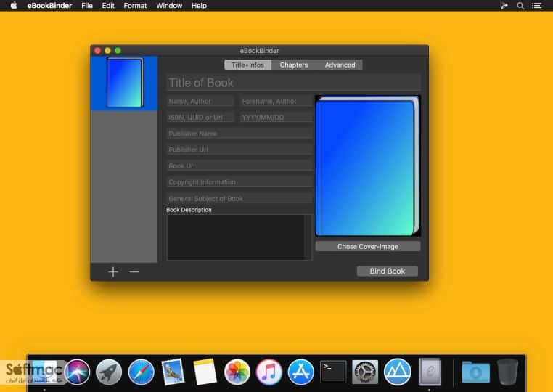Screen dimensions: 553x392
Task: Click the Name, Author field
Action: coord(200,101)
